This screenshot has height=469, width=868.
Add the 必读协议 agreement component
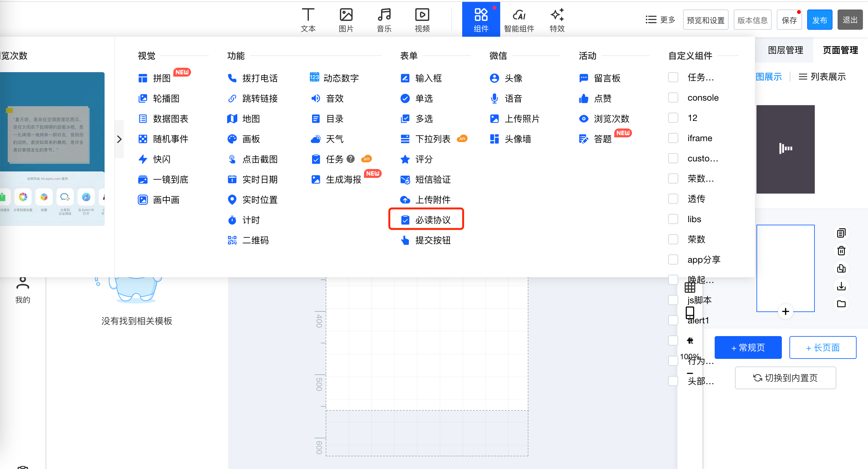tap(426, 220)
